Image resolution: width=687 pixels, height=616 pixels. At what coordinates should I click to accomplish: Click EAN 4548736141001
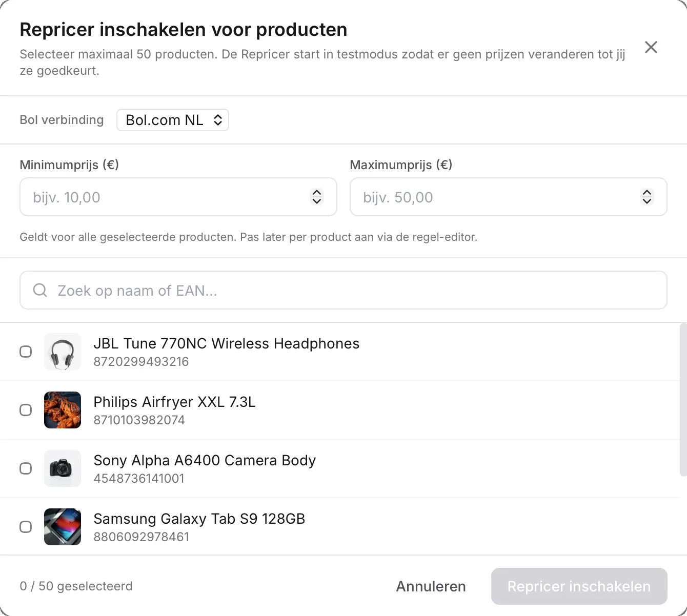139,479
